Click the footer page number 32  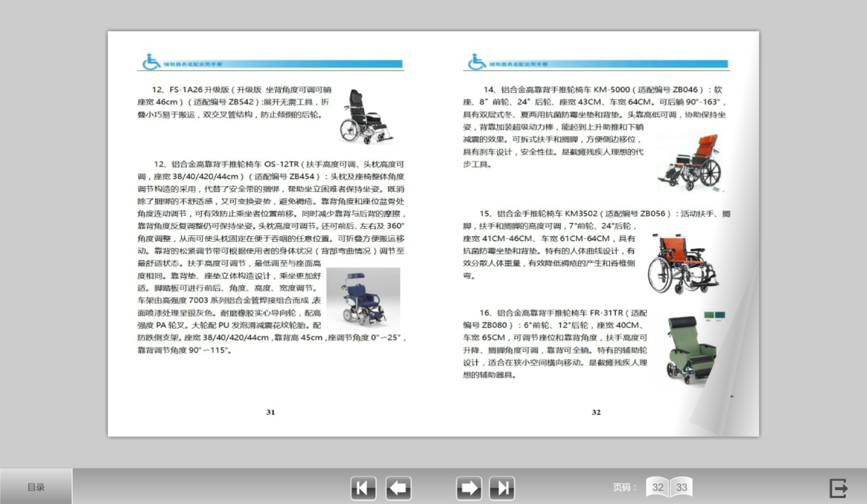point(596,412)
